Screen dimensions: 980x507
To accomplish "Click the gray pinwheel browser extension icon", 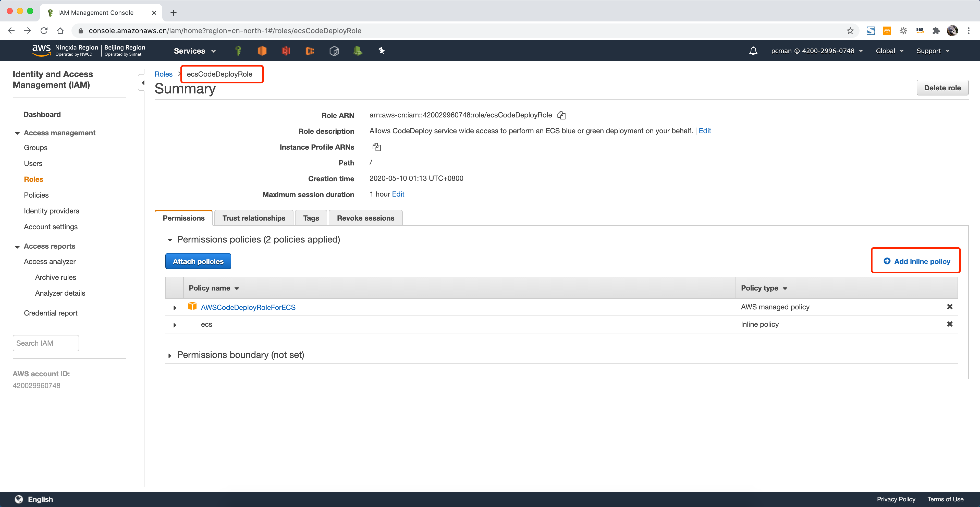I will [903, 31].
